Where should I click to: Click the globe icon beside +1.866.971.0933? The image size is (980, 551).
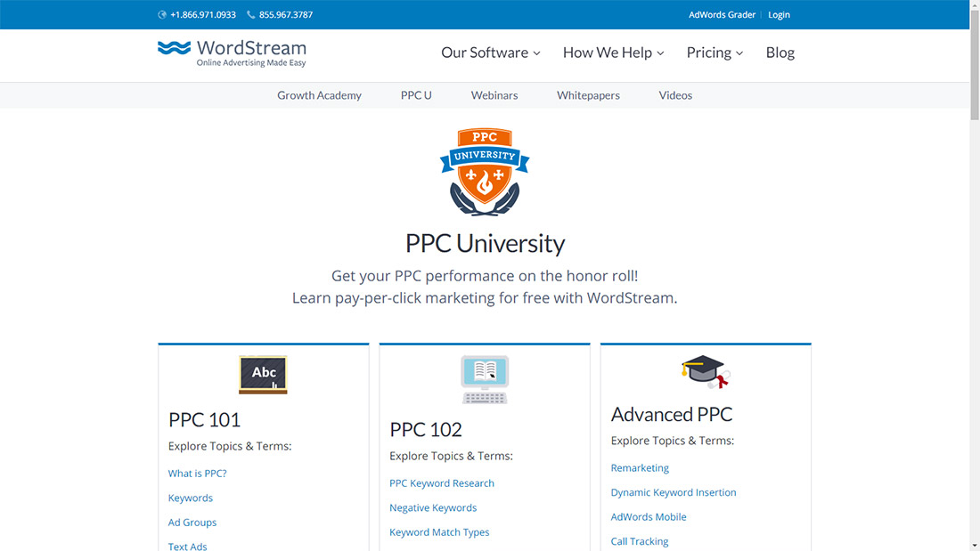162,14
